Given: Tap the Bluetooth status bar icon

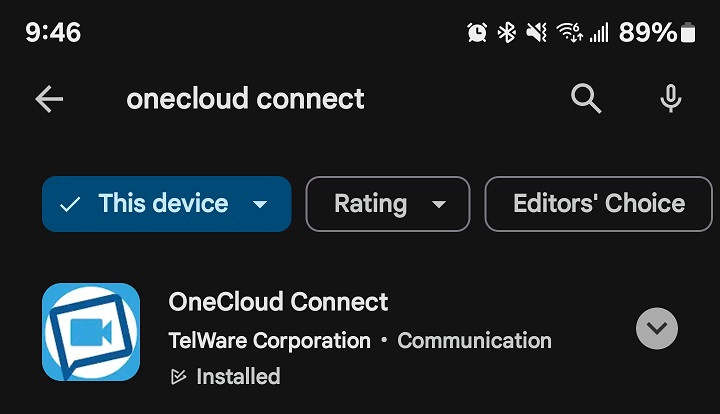Looking at the screenshot, I should coord(507,33).
